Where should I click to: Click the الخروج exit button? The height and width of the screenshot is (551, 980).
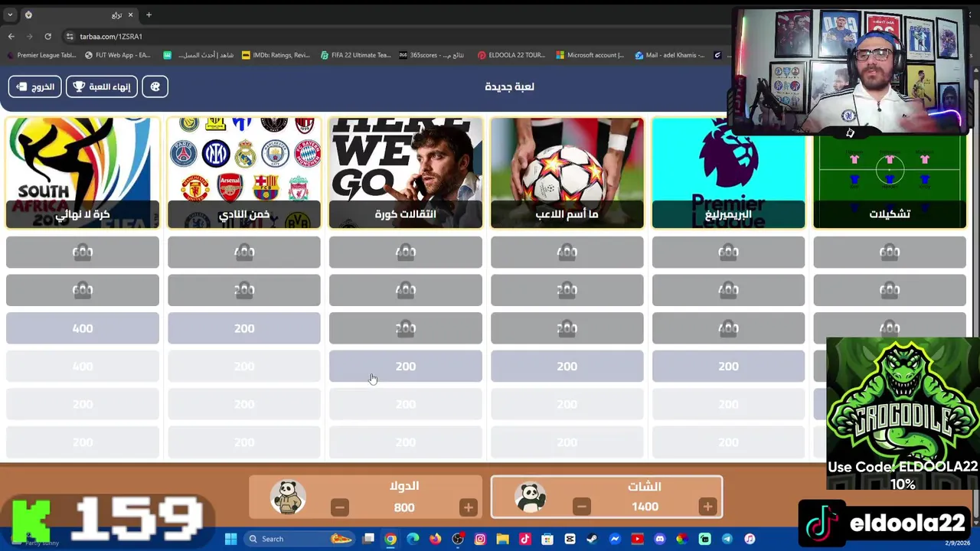pos(34,86)
